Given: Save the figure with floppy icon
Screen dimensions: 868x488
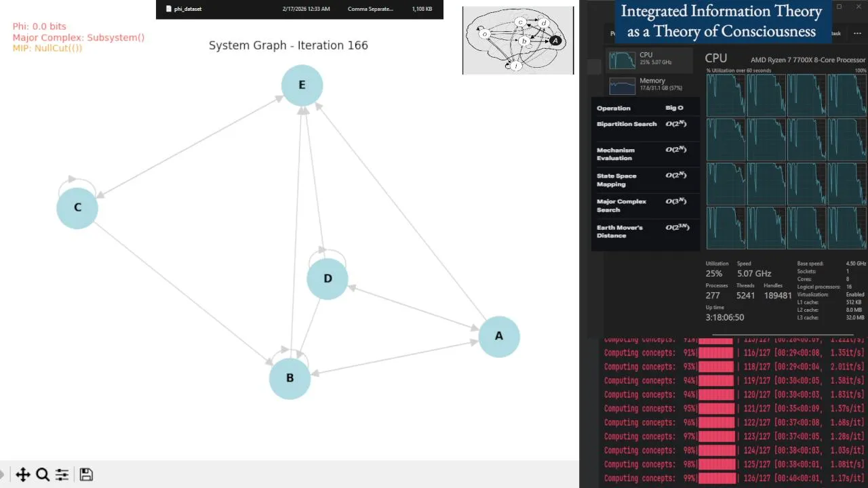Looking at the screenshot, I should (86, 474).
